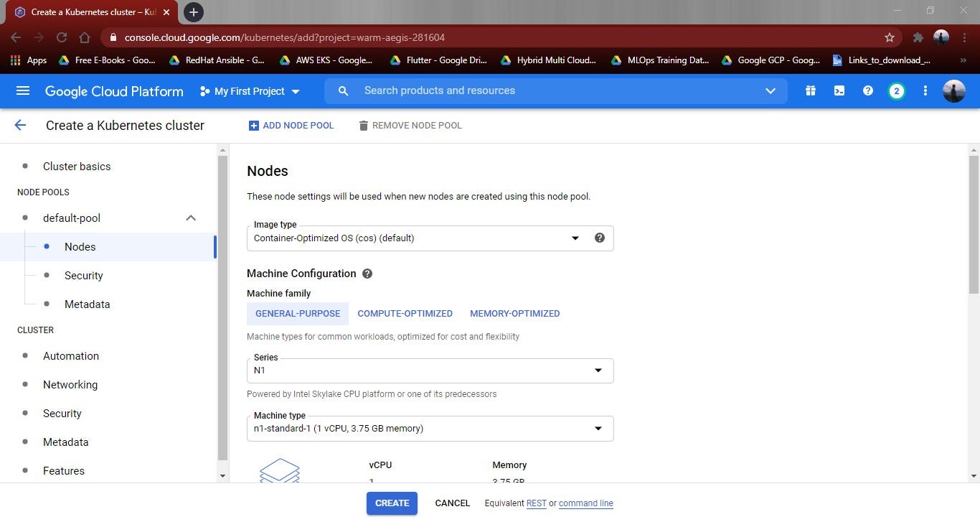The width and height of the screenshot is (980, 522).
Task: Click Add Node Pool
Action: click(291, 126)
